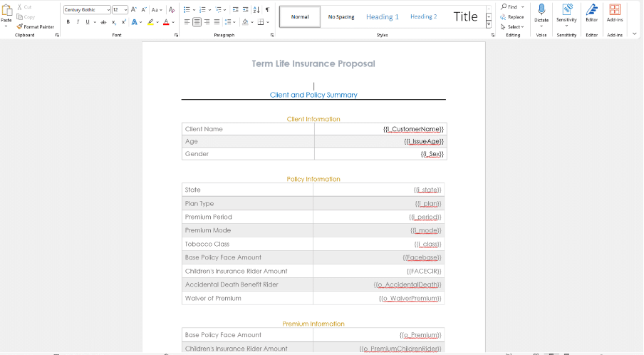Open the Sensitivity menu
Screen dimensions: 644x355
pos(566,13)
